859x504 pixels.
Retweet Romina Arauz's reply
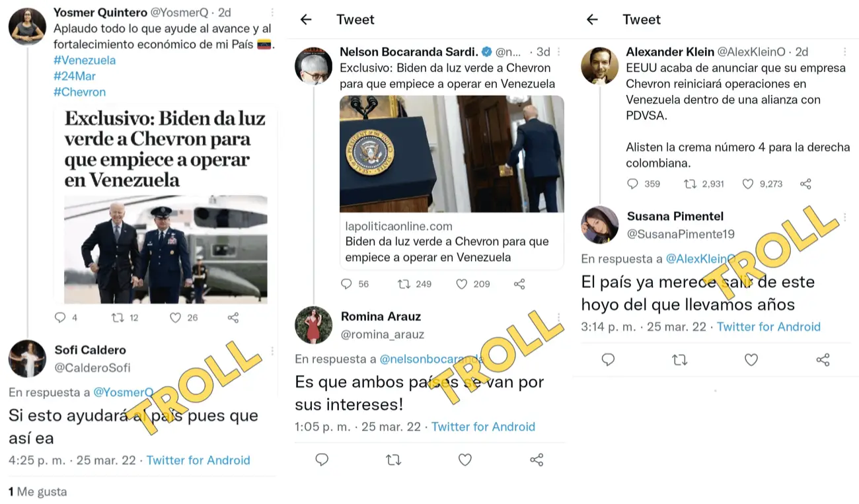click(x=393, y=460)
